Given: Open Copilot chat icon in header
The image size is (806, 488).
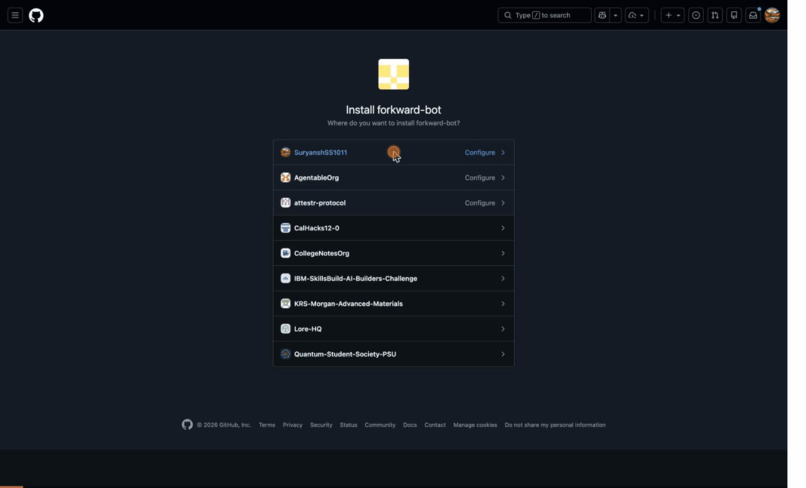Looking at the screenshot, I should pyautogui.click(x=602, y=15).
